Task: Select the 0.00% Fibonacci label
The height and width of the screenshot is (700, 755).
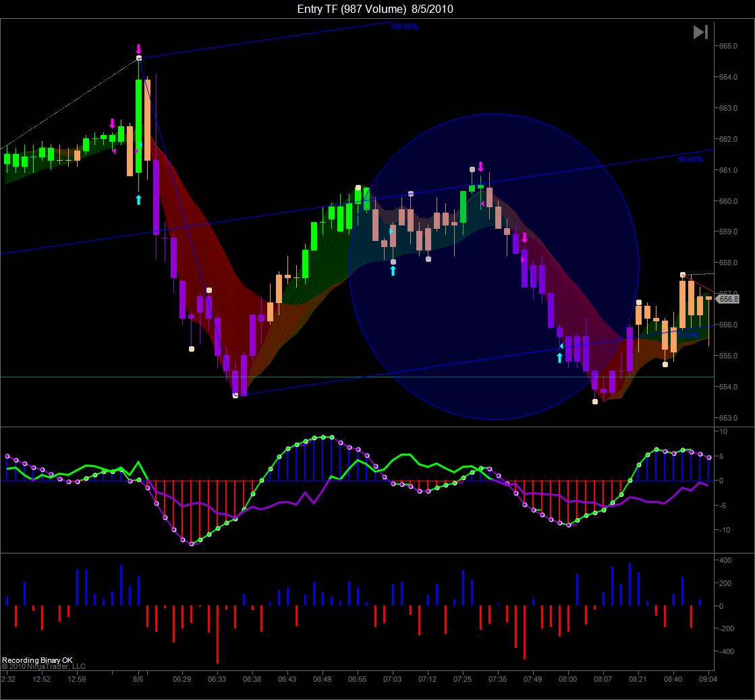Action: pos(689,335)
